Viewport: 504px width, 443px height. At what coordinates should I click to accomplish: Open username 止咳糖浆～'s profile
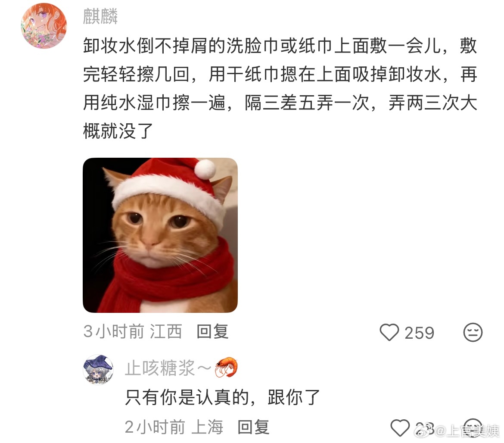click(168, 368)
